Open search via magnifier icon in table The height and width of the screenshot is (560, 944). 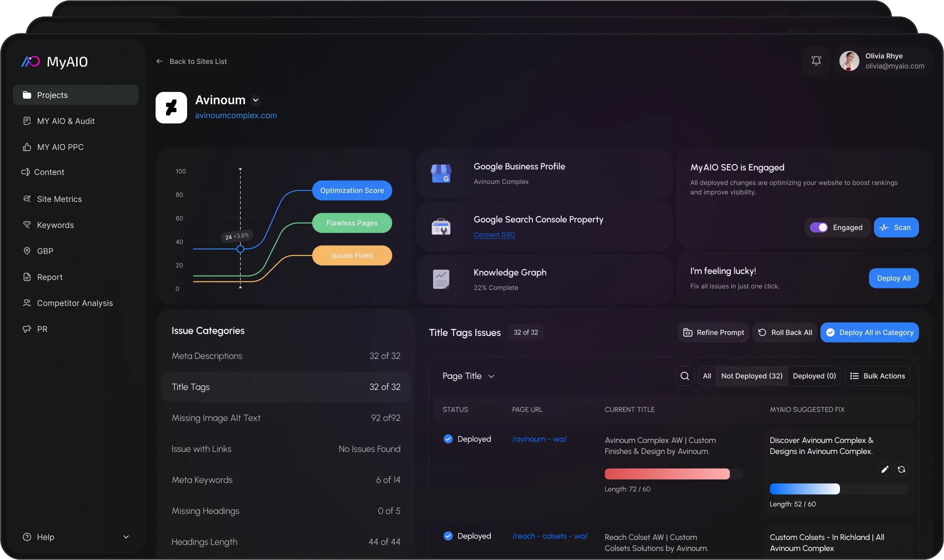point(684,376)
